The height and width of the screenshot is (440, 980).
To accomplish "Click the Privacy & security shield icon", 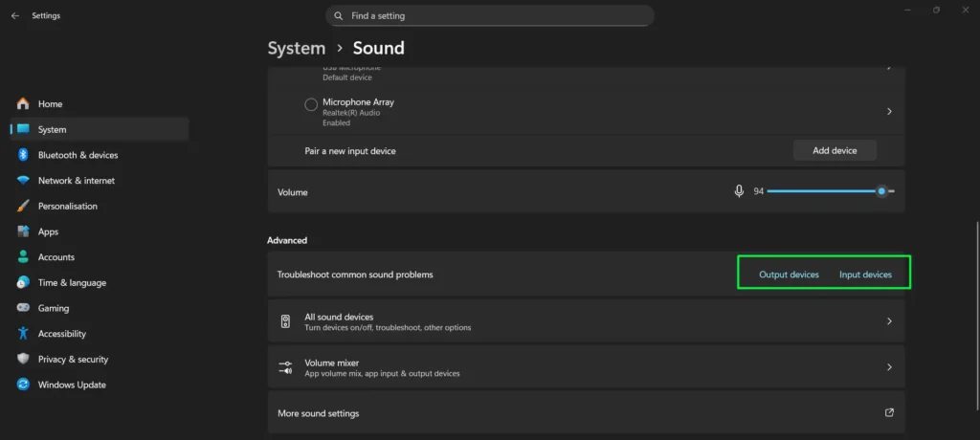I will click(x=23, y=360).
